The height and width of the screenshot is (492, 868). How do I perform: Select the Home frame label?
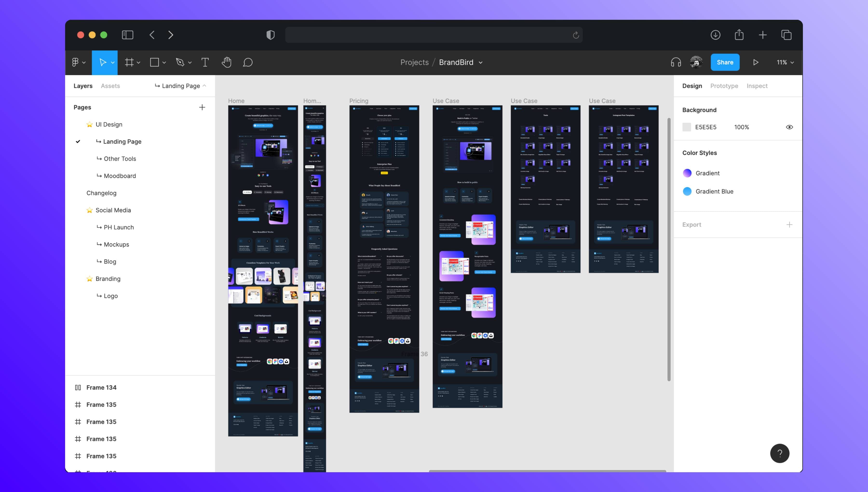tap(236, 101)
